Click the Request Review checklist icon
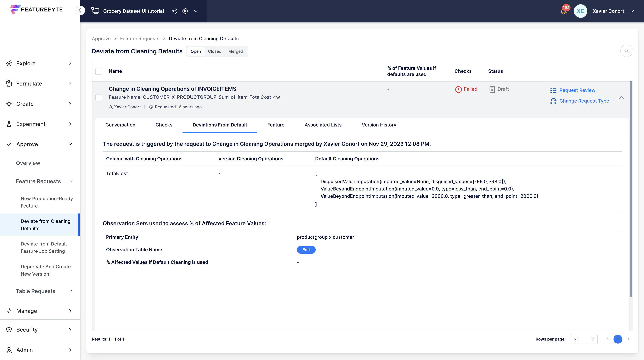This screenshot has height=360, width=644. [x=553, y=90]
